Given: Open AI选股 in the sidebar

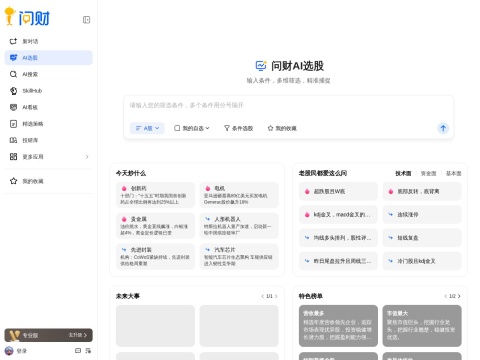Looking at the screenshot, I should (x=48, y=58).
